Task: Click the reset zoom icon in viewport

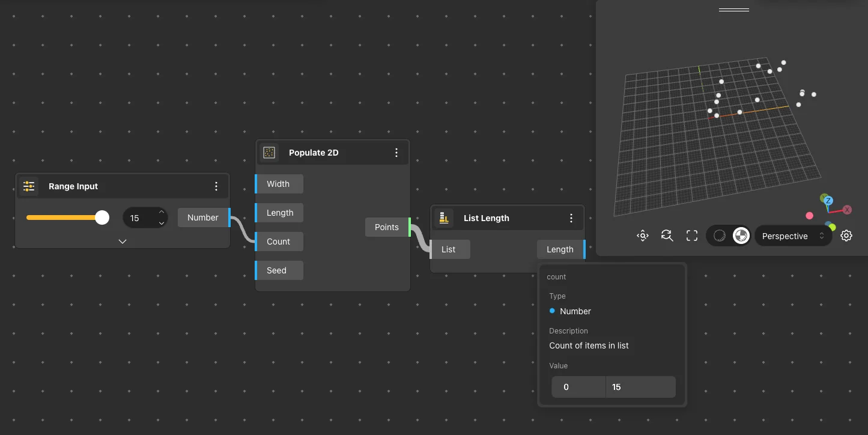Action: pyautogui.click(x=667, y=236)
